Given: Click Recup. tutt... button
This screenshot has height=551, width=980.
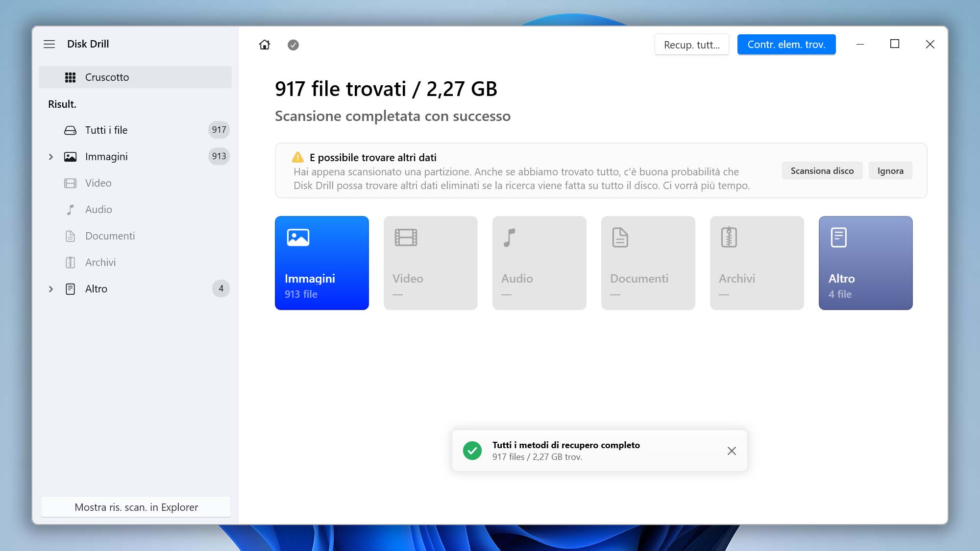Looking at the screenshot, I should 692,45.
